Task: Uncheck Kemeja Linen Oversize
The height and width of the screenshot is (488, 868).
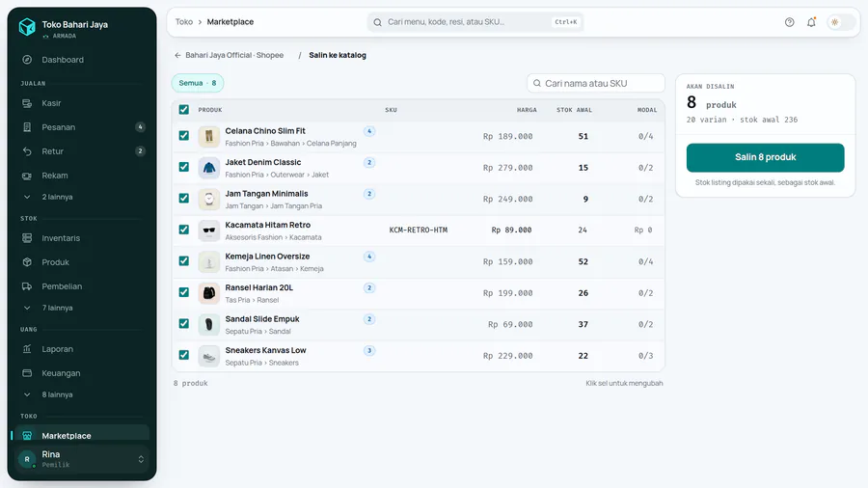Action: (x=184, y=261)
